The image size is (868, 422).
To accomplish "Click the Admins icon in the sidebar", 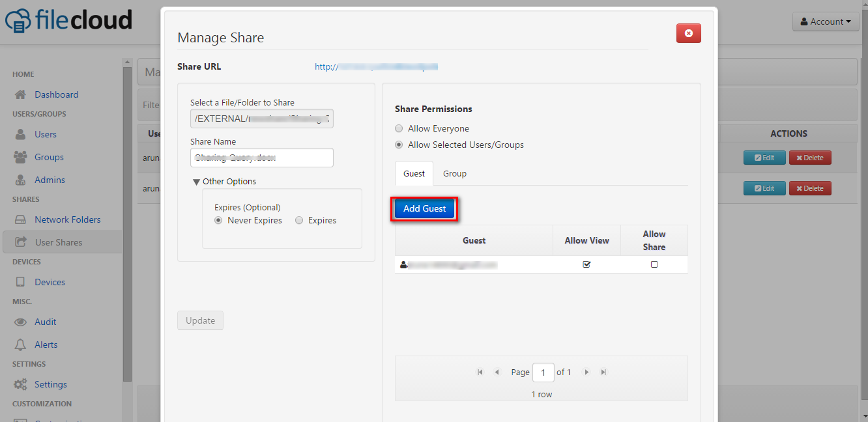I will pyautogui.click(x=20, y=180).
